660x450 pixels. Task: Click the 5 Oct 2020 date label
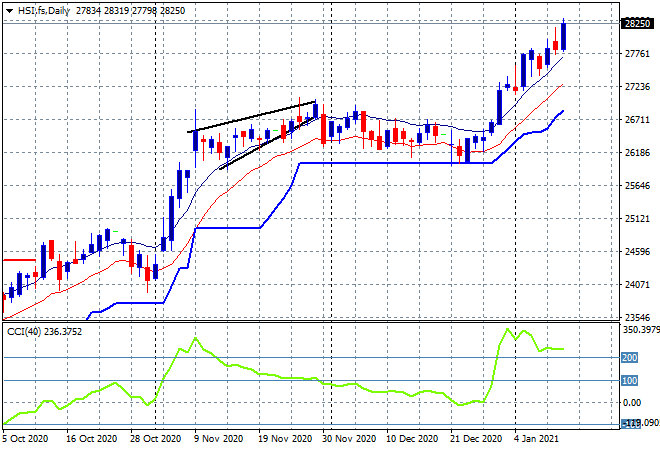25,439
